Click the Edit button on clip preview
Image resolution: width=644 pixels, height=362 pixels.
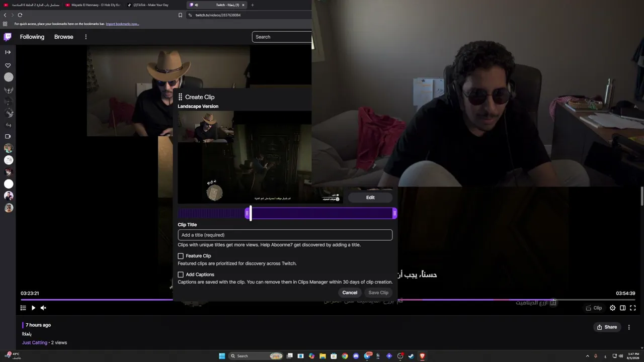[370, 198]
